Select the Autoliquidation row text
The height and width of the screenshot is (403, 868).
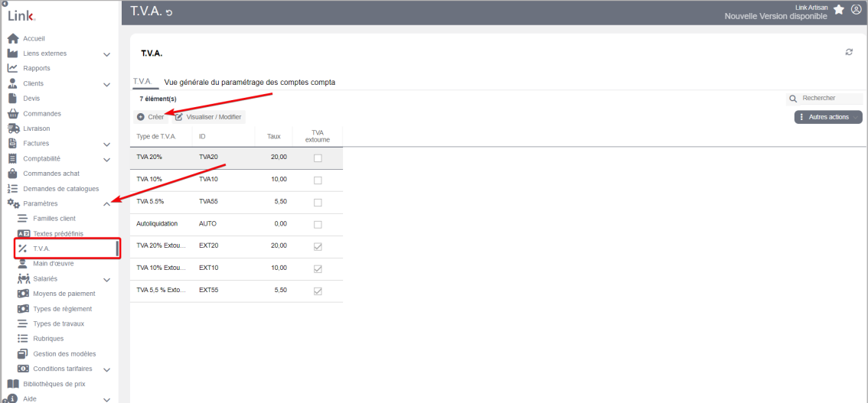point(157,224)
